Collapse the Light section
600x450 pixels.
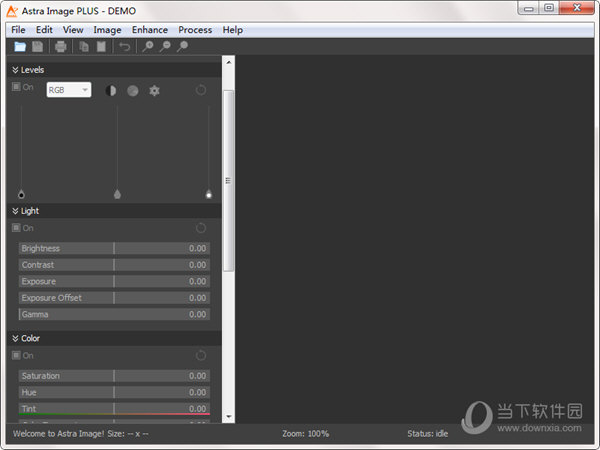point(15,211)
